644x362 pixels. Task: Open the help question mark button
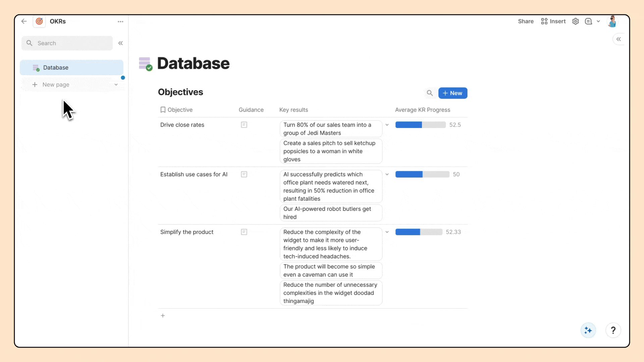tap(613, 330)
